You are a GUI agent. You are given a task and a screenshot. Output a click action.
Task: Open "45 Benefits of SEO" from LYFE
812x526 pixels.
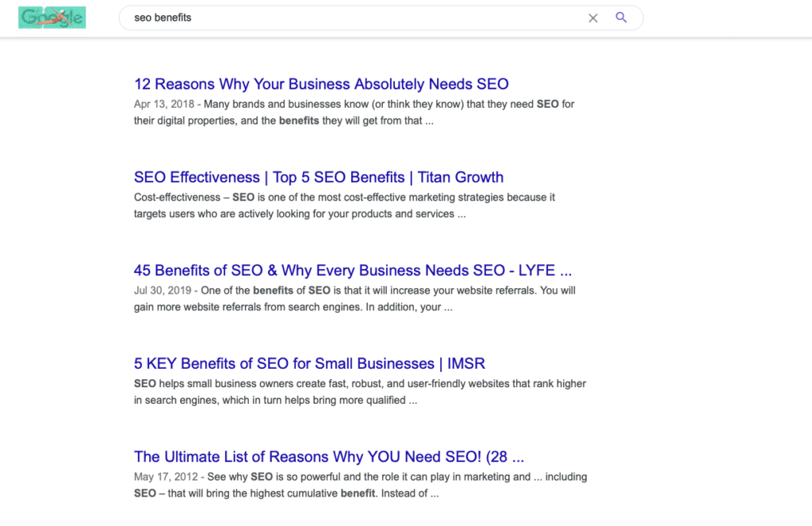click(352, 271)
